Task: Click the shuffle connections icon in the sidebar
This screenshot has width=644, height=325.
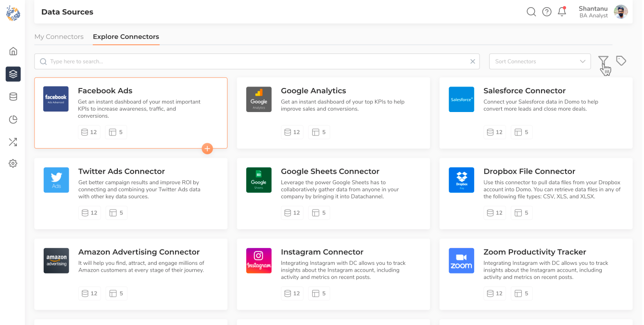Action: [13, 142]
